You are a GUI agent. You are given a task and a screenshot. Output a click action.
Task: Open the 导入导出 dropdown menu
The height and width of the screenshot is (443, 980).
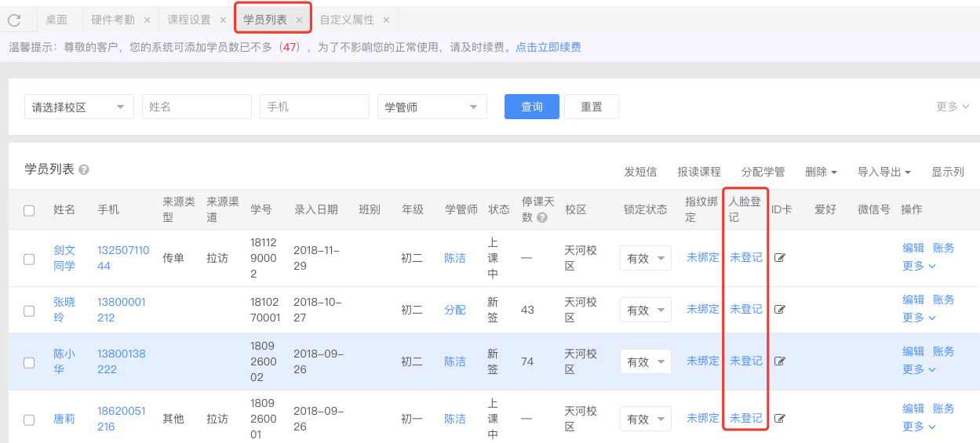(x=884, y=172)
